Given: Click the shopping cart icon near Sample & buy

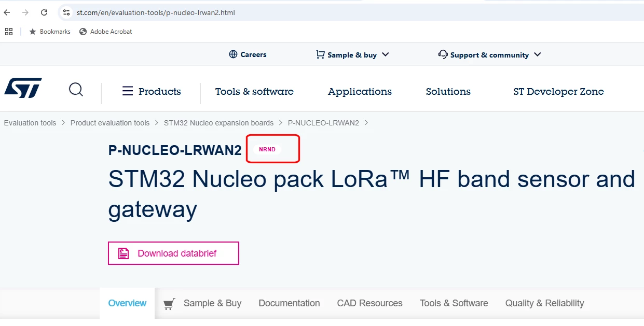Looking at the screenshot, I should click(320, 54).
